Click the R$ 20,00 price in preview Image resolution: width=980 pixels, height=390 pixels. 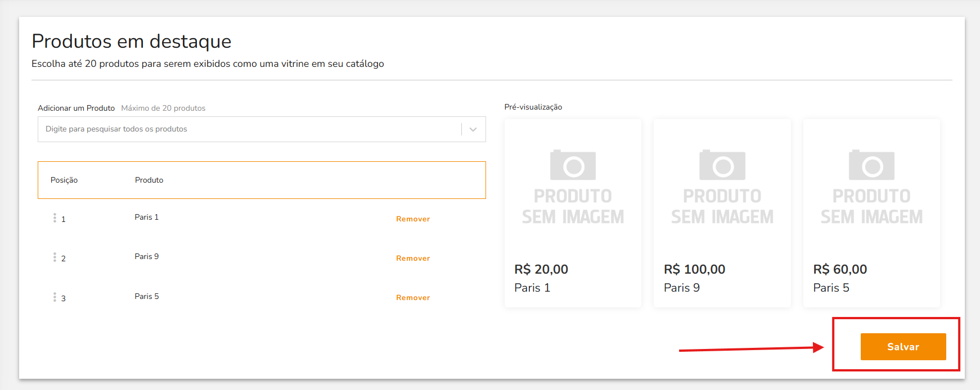pyautogui.click(x=541, y=270)
